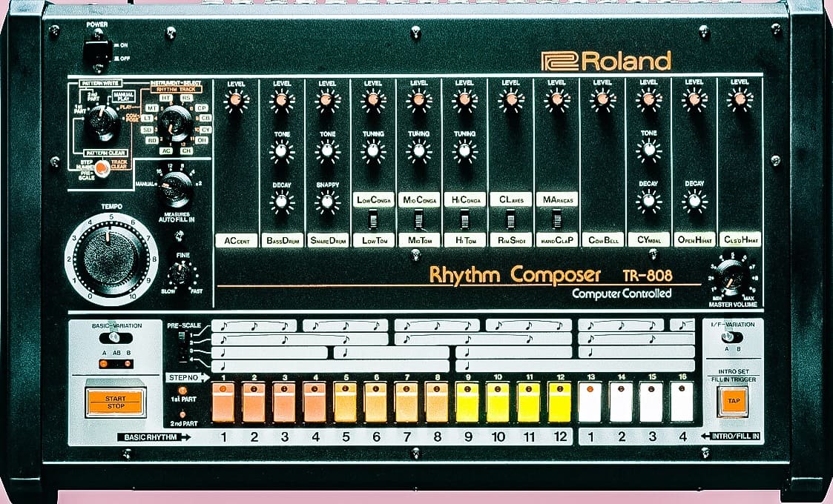Image resolution: width=833 pixels, height=504 pixels.
Task: Toggle the Maracas / Hand Clap switch
Action: click(557, 219)
